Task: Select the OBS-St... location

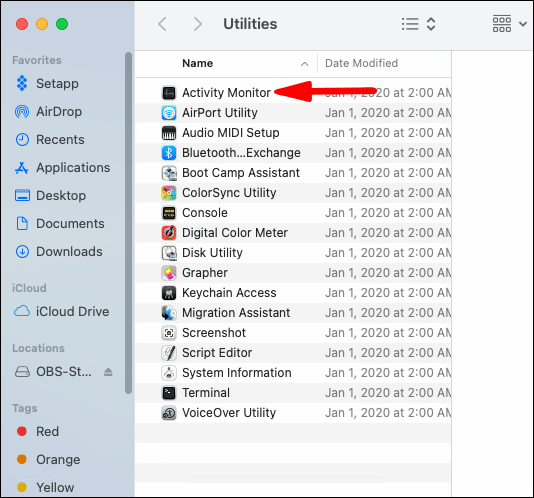Action: tap(64, 372)
